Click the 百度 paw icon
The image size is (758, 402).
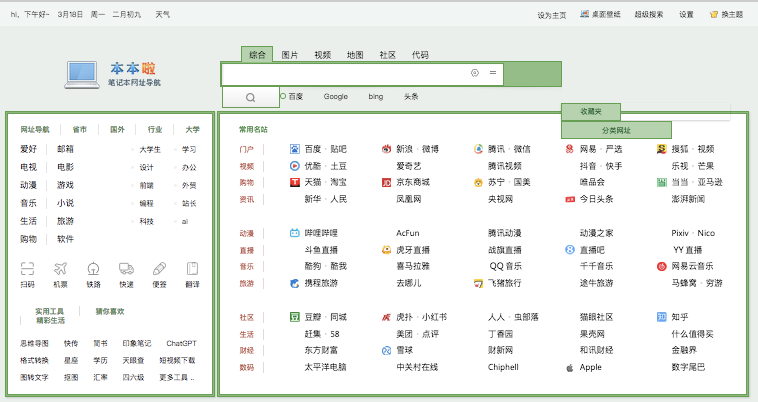(294, 149)
